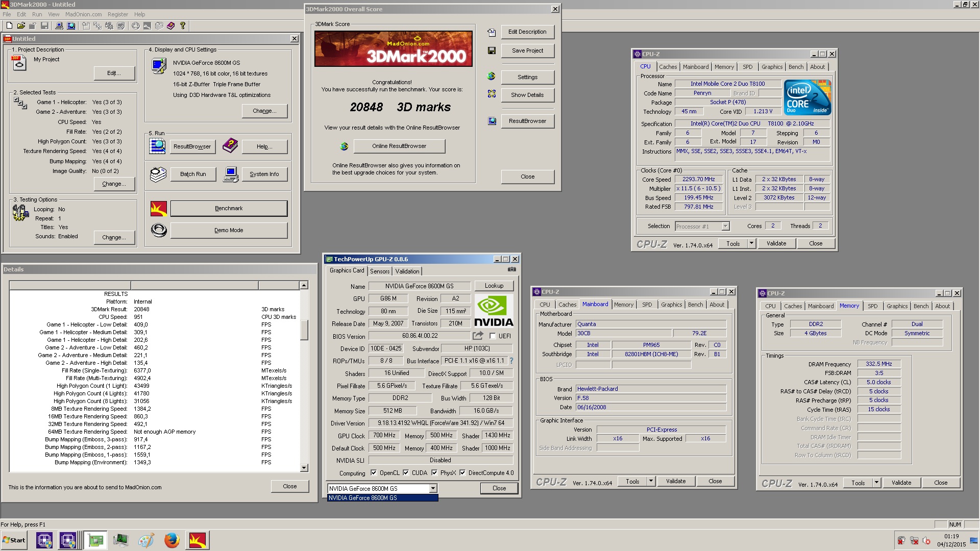Open Caches tab in top CPU-Z window
This screenshot has width=980, height=551.
(x=668, y=67)
